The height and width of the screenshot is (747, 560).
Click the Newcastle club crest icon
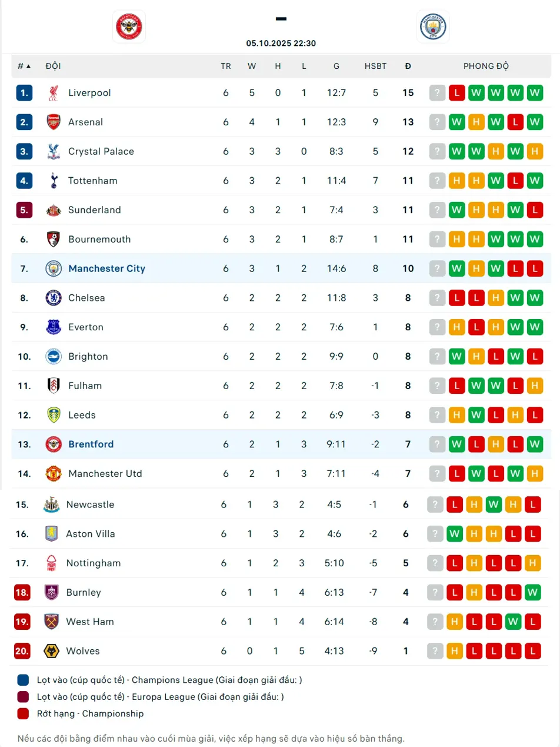coord(51,505)
